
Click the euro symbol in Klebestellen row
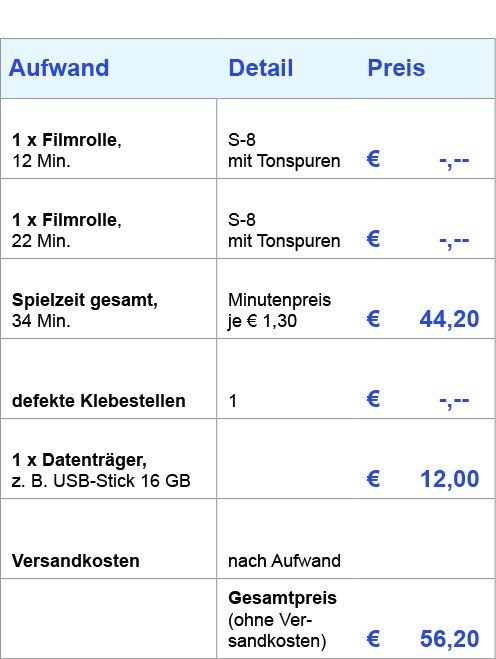(373, 398)
